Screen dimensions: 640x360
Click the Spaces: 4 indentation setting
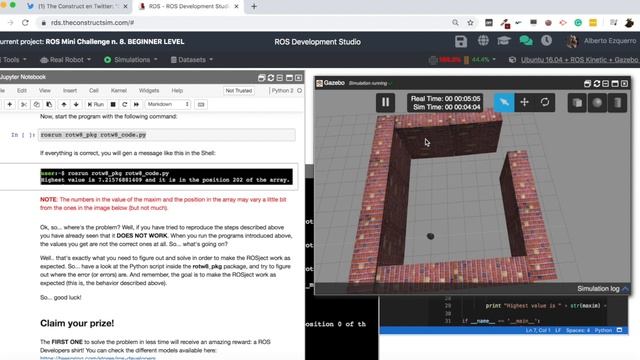coord(578,330)
